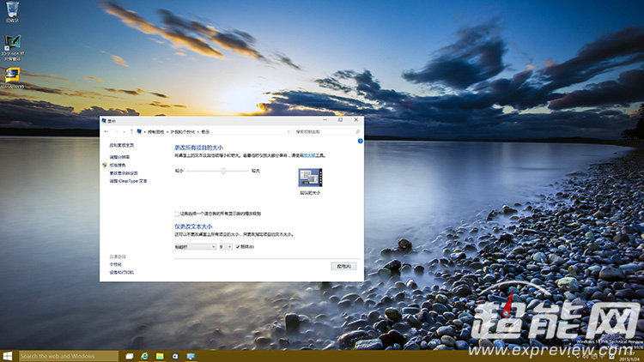Go up one level with the up arrow
This screenshot has width=644, height=362.
(131, 132)
